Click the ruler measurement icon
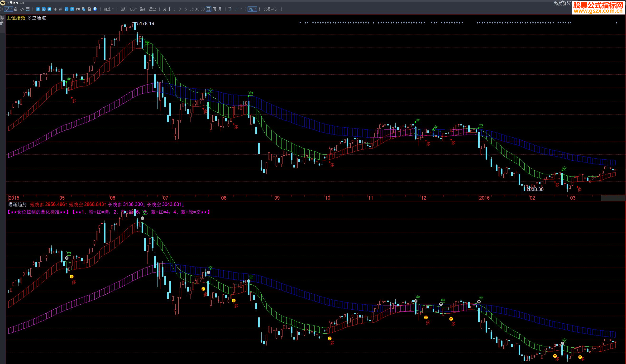Image resolution: width=626 pixels, height=364 pixels. (x=28, y=9)
